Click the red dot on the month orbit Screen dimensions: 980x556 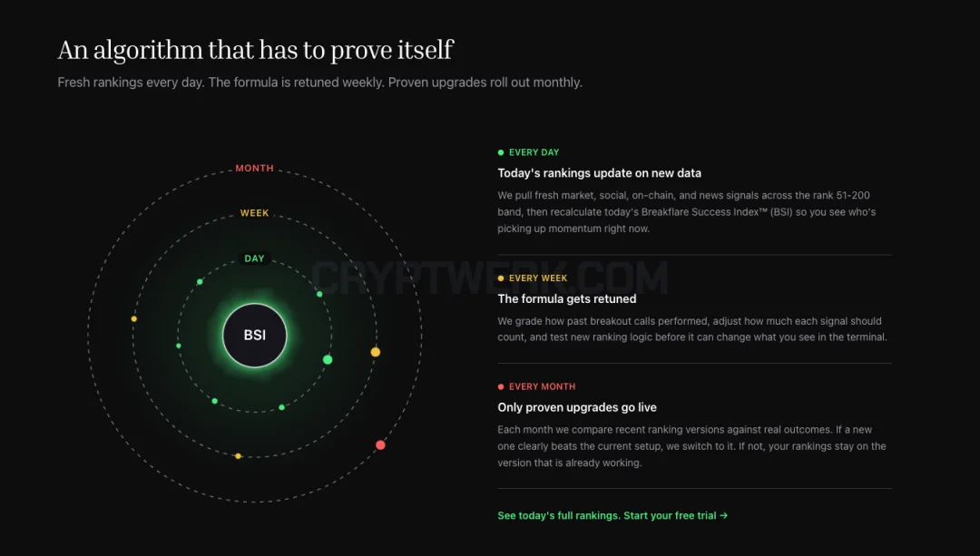[x=380, y=444]
